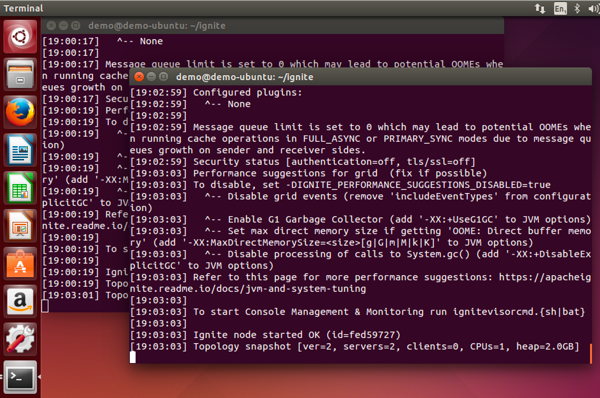This screenshot has height=398, width=600.
Task: Launch Firefox web browser
Action: pos(20,113)
